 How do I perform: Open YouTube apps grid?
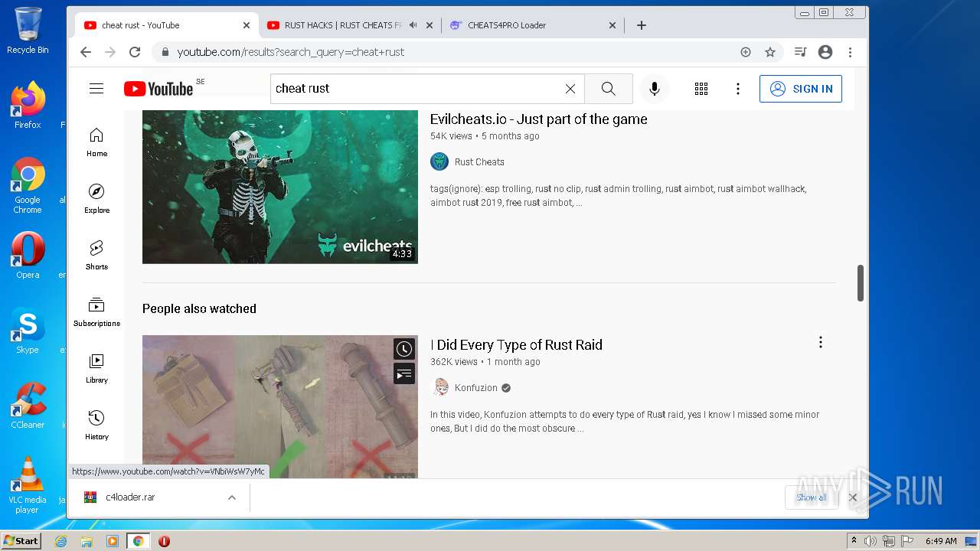click(x=701, y=89)
